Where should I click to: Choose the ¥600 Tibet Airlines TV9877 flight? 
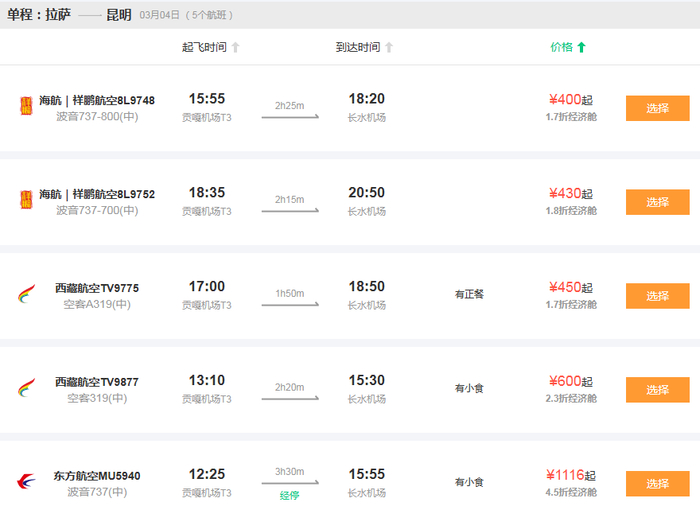click(657, 390)
